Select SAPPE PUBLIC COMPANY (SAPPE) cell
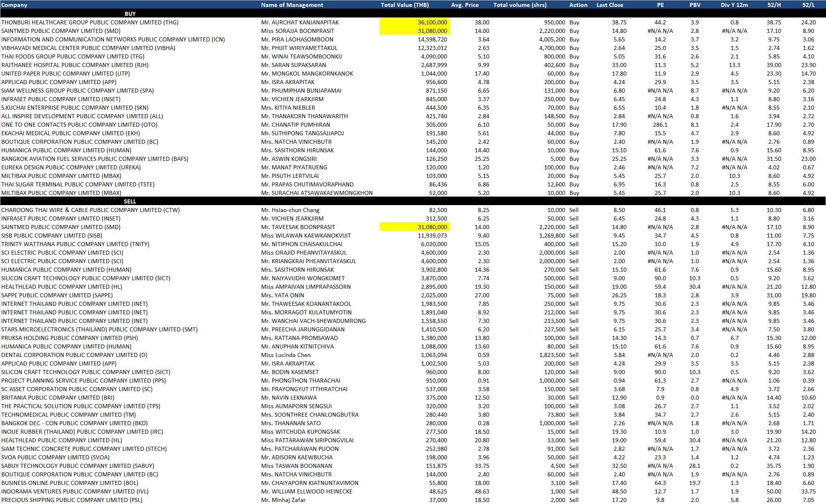The width and height of the screenshot is (826, 504). point(57,295)
